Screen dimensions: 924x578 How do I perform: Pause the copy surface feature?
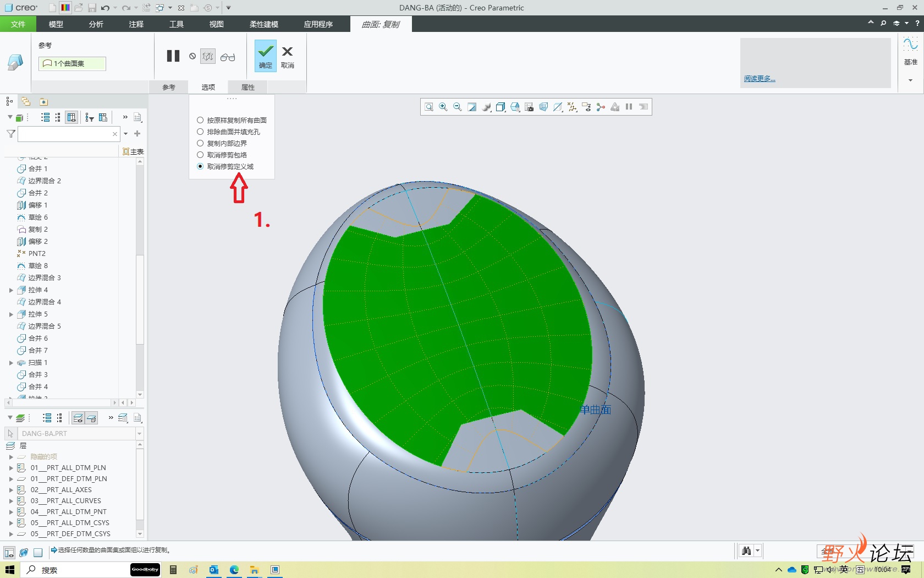coord(173,56)
